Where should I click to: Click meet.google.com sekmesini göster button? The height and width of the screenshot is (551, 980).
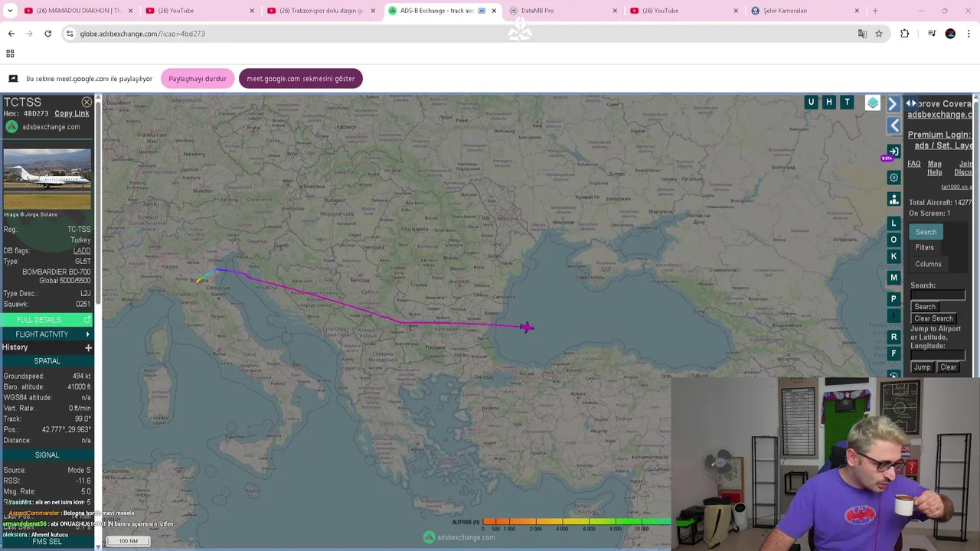point(301,79)
